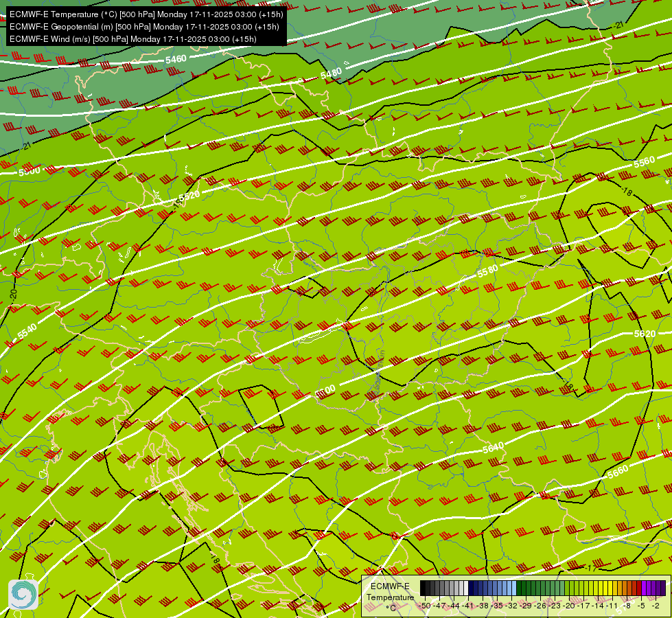Click the light blue swatch near -32
Image resolution: width=672 pixels, height=618 pixels.
pyautogui.click(x=514, y=588)
